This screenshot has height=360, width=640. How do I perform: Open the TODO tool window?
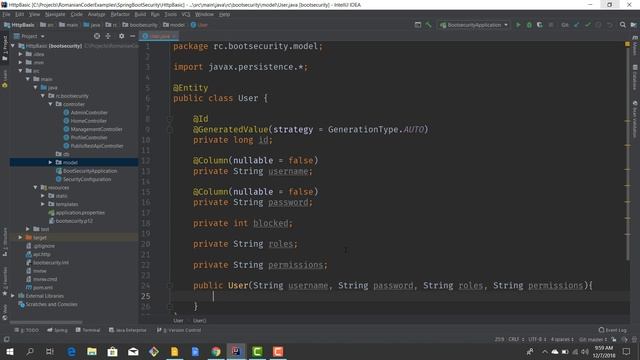(x=27, y=330)
